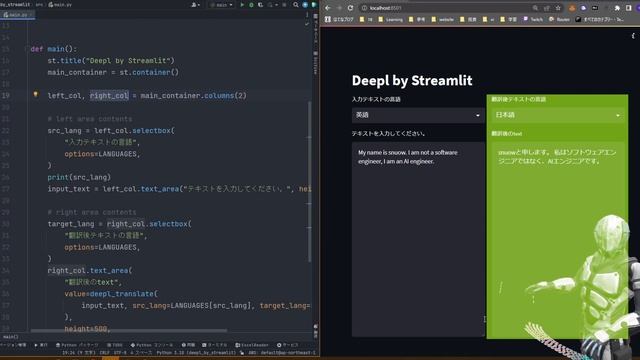Click the input text area with English text

click(x=418, y=239)
